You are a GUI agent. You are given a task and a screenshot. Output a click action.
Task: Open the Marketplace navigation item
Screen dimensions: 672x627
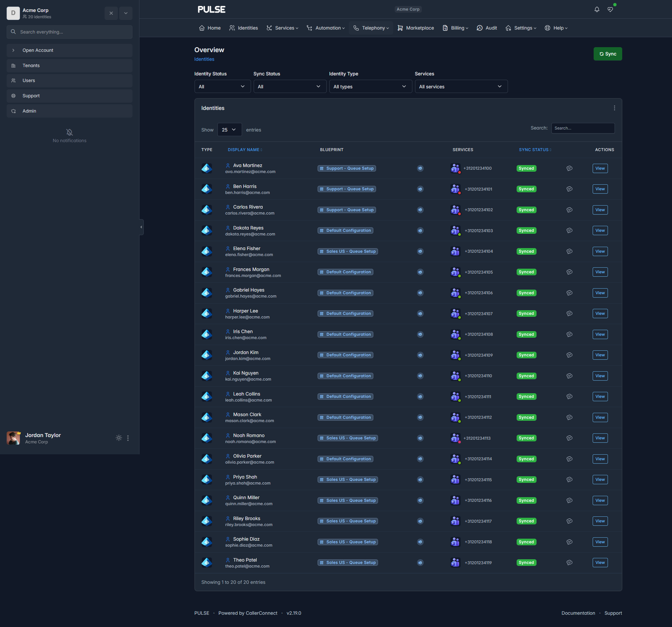tap(415, 28)
